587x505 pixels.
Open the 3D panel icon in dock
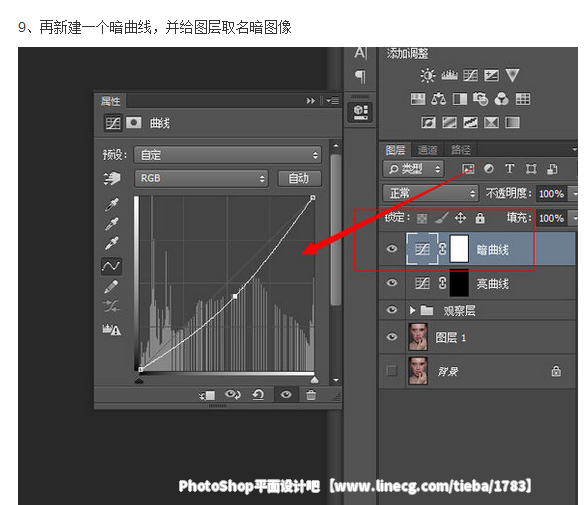point(360,112)
